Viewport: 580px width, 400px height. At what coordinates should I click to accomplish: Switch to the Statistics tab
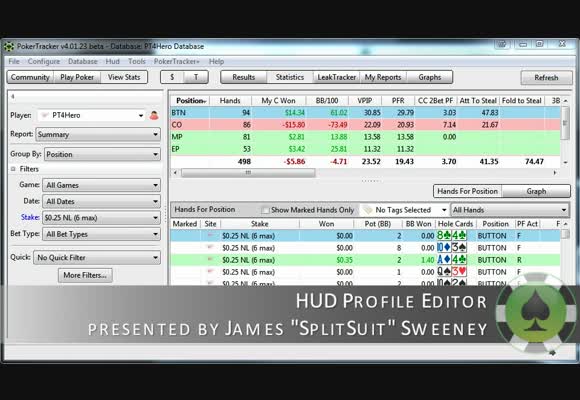pyautogui.click(x=290, y=77)
